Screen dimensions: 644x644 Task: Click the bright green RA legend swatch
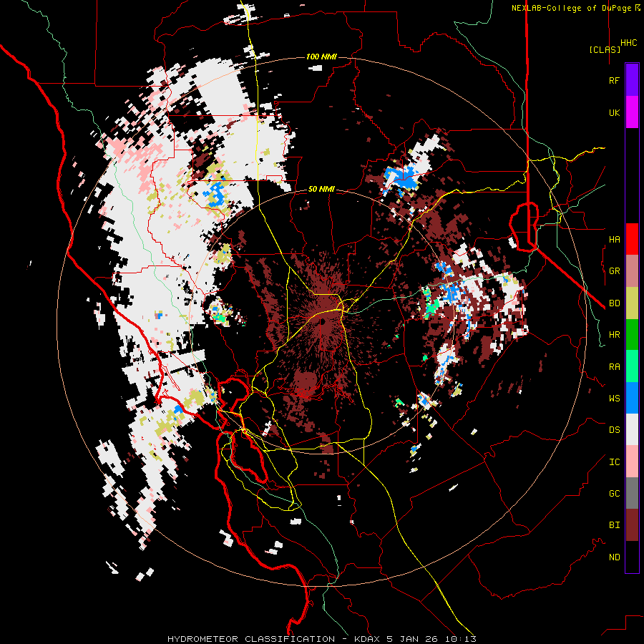(x=632, y=366)
